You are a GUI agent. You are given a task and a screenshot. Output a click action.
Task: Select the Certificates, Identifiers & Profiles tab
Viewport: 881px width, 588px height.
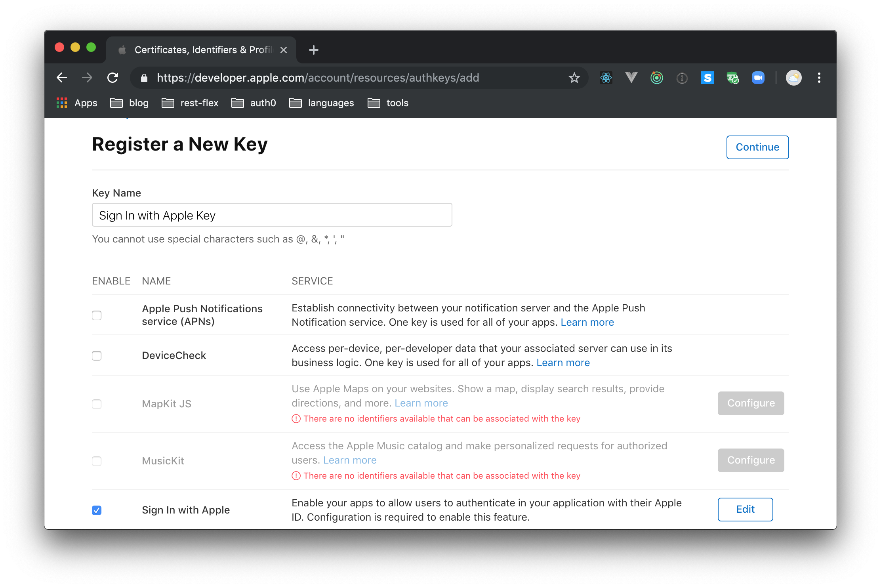click(x=201, y=50)
